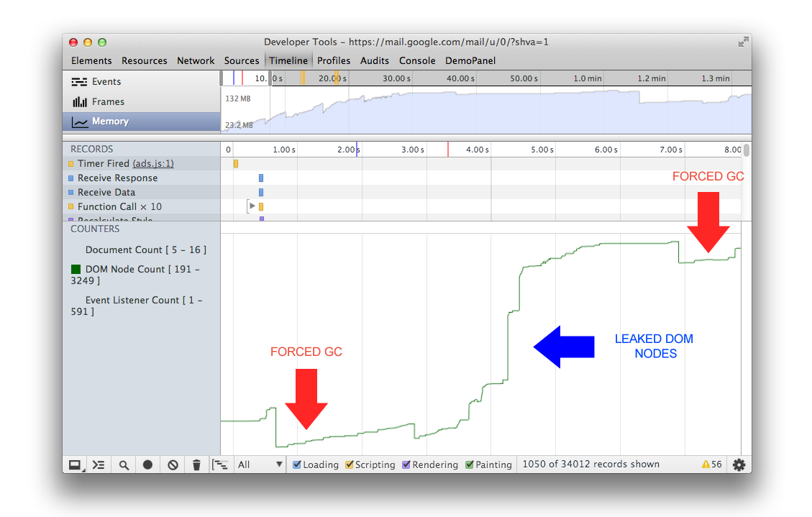Open the search magnifier icon
The width and height of the screenshot is (812, 517).
[124, 465]
